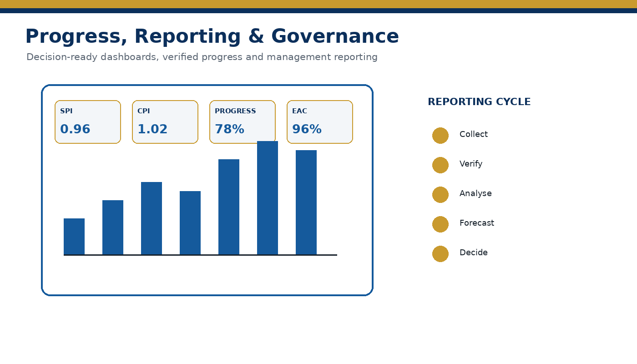Click the fifth bar in the chart
637x364 pixels.
(229, 207)
